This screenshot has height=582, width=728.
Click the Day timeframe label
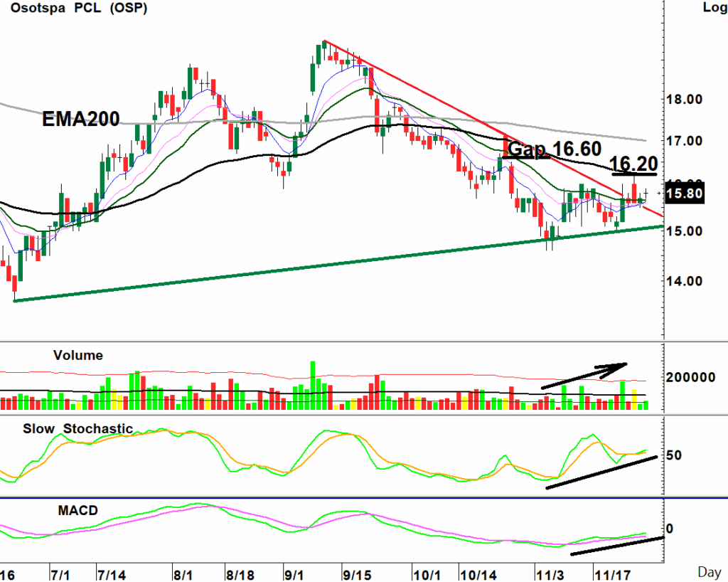708,571
